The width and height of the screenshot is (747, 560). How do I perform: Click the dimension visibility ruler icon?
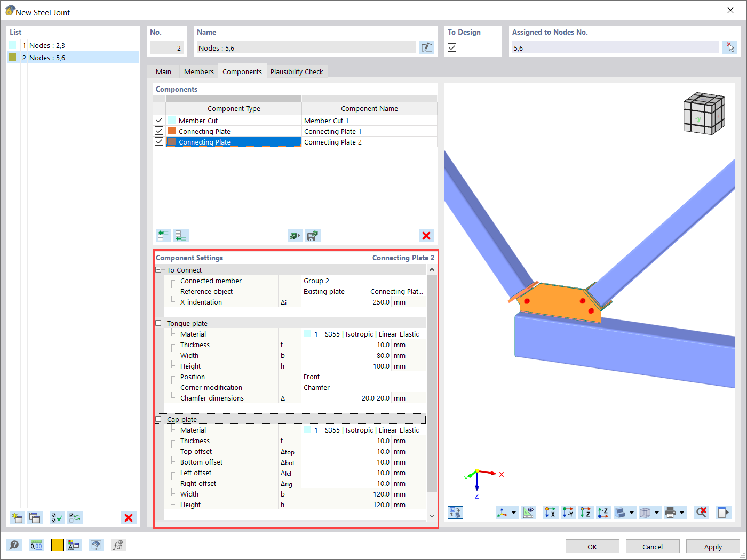(x=529, y=513)
